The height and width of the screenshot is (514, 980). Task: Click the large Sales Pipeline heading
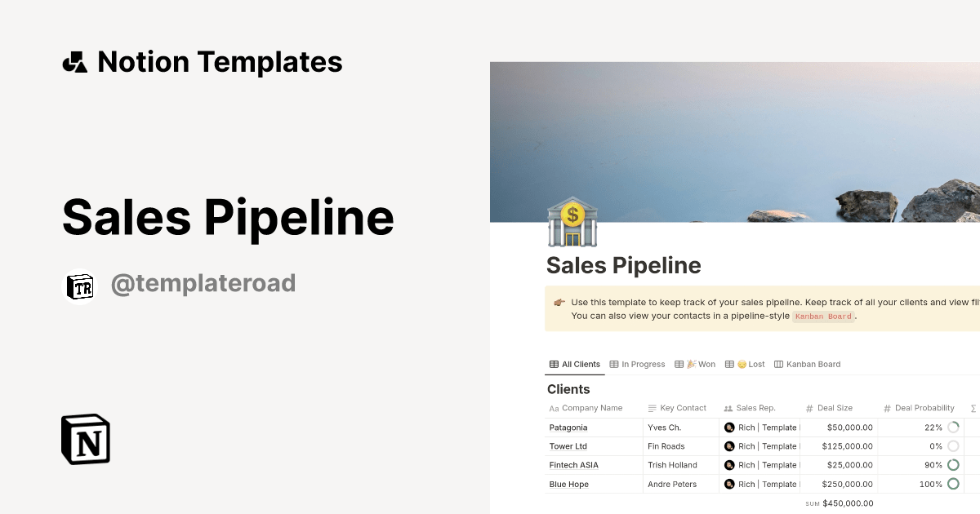pyautogui.click(x=228, y=217)
